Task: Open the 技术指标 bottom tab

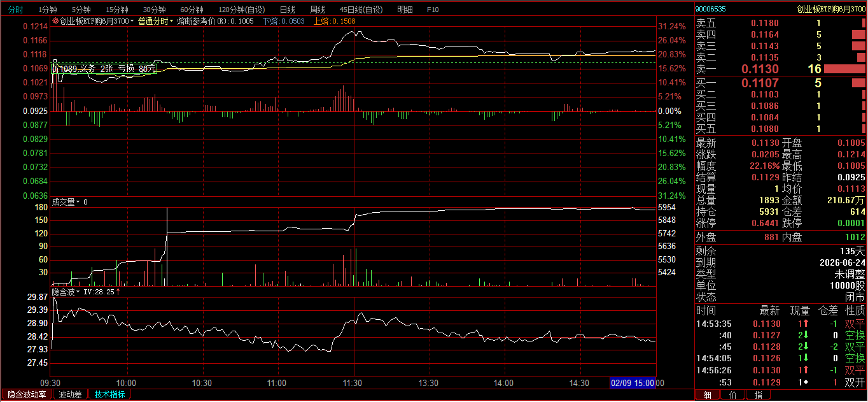Action: click(109, 395)
